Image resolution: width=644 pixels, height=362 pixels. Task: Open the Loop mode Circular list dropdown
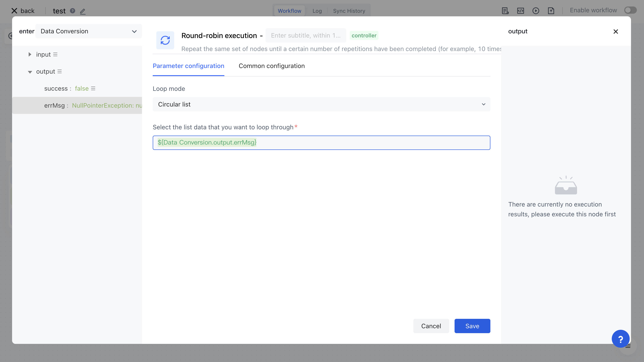(321, 104)
